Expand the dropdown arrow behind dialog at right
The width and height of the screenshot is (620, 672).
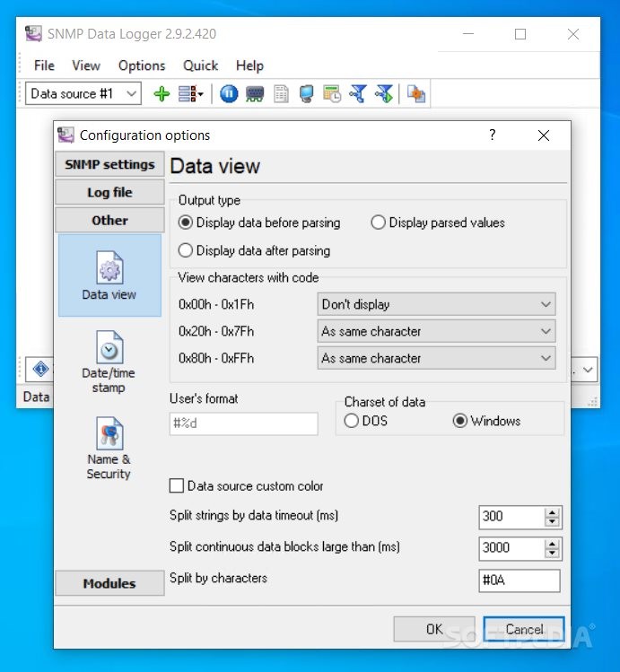tap(588, 370)
